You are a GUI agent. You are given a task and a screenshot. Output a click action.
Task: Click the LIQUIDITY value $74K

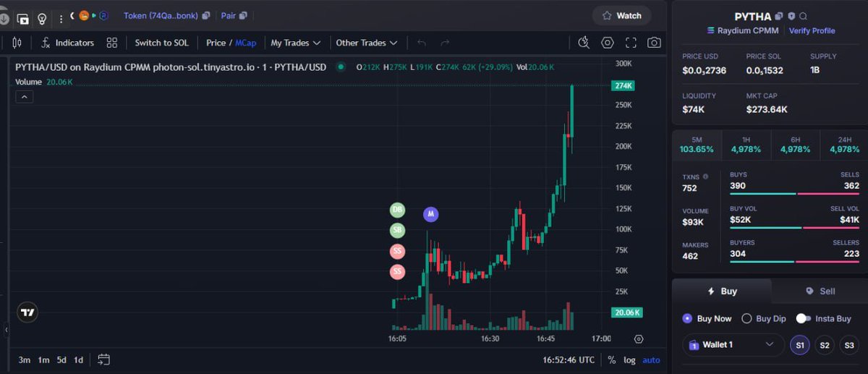[693, 110]
